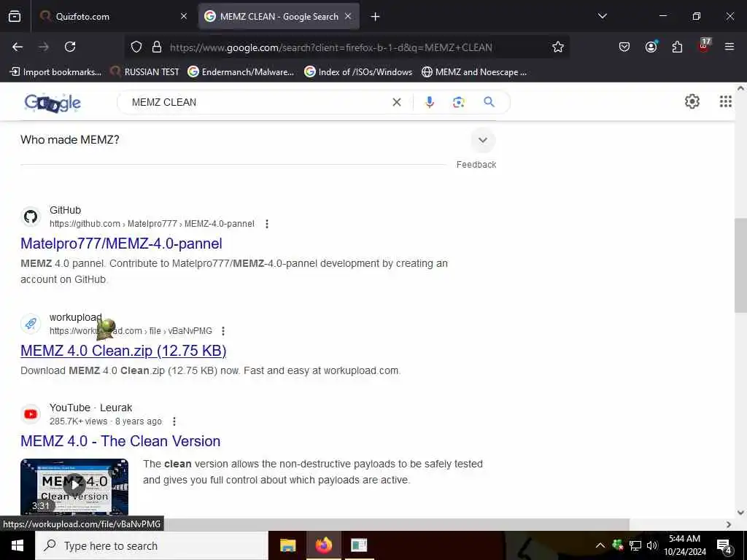
Task: Clear the search query with X
Action: [396, 102]
